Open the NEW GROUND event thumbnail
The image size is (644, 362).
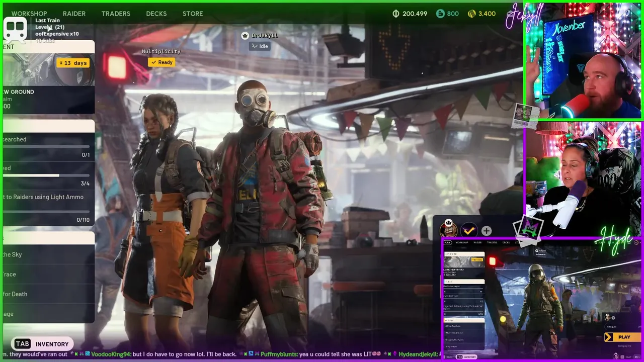pos(48,69)
